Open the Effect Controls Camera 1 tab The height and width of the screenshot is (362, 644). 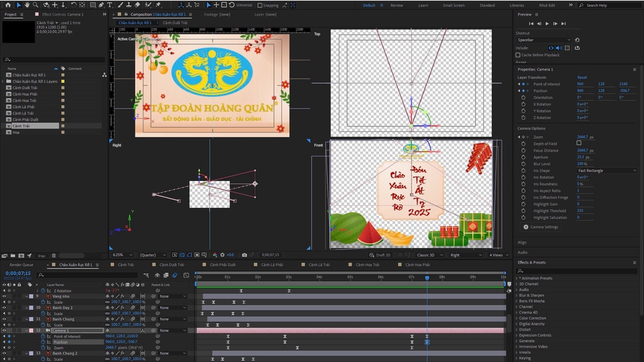coord(62,14)
